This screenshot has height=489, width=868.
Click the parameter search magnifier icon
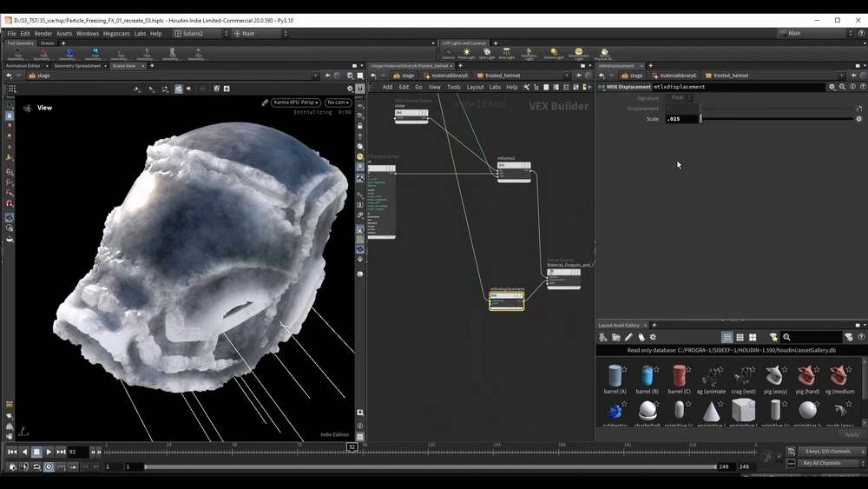pos(842,87)
